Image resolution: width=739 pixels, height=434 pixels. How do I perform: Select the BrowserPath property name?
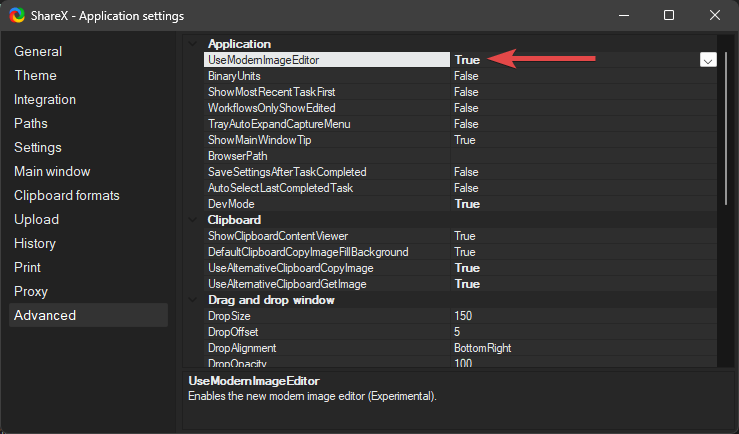tap(238, 156)
